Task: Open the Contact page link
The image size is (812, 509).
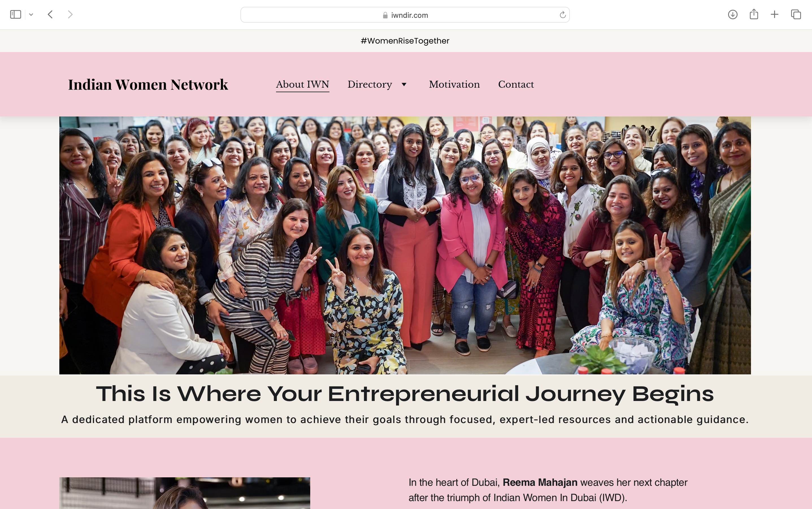Action: [516, 84]
